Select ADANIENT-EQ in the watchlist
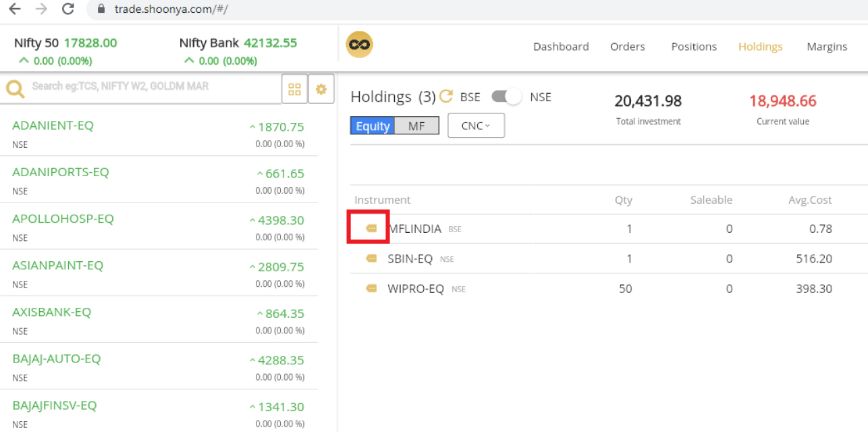Image resolution: width=868 pixels, height=432 pixels. (x=53, y=126)
